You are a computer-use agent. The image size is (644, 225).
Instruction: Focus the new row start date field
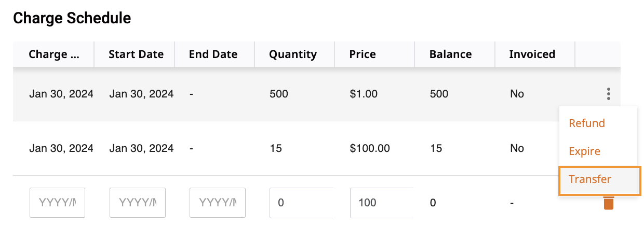pyautogui.click(x=138, y=203)
